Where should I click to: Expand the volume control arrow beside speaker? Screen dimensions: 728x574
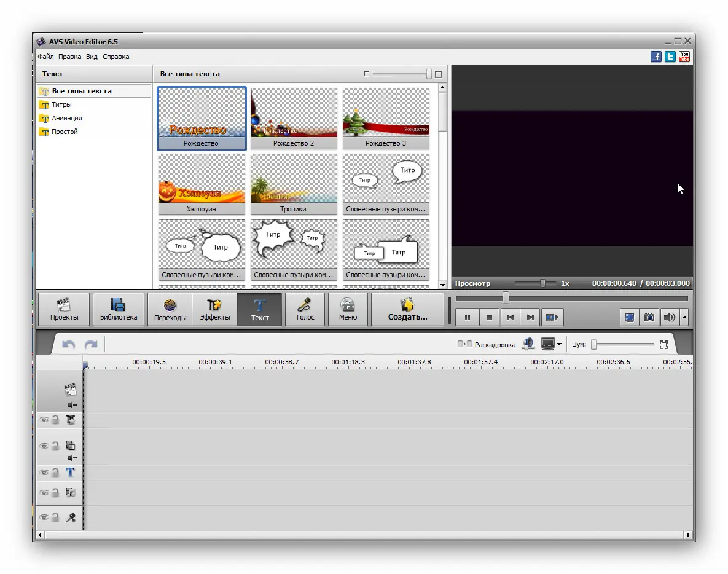pyautogui.click(x=684, y=317)
